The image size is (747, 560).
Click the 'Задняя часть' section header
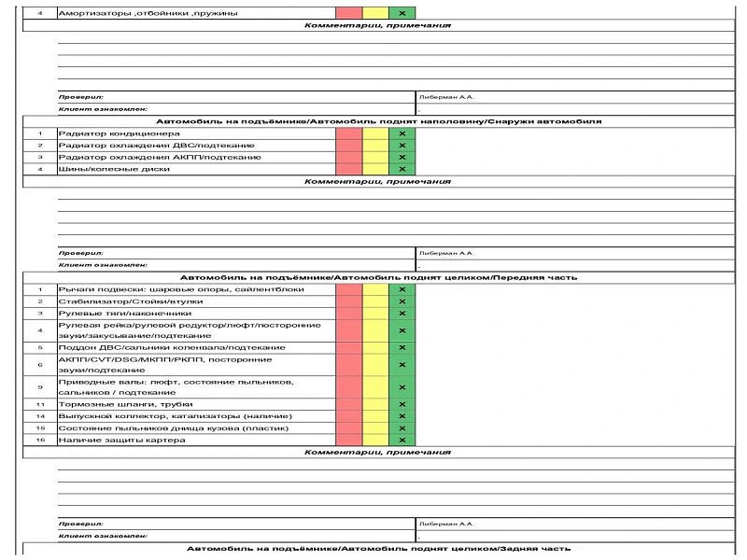pyautogui.click(x=378, y=549)
